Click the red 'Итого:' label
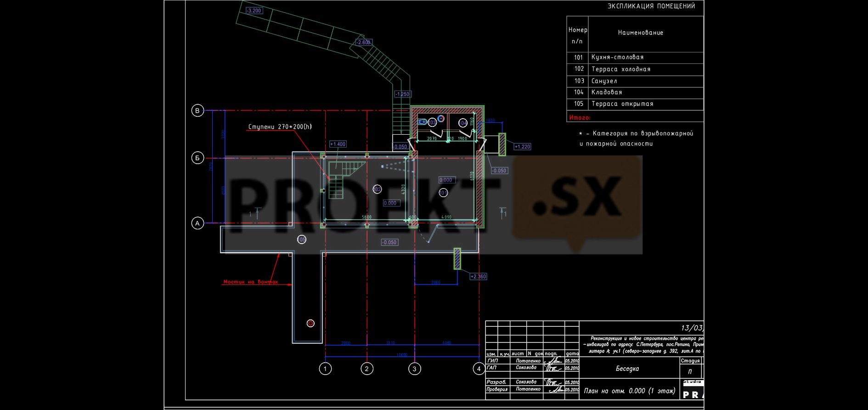The image size is (868, 410). pos(580,118)
